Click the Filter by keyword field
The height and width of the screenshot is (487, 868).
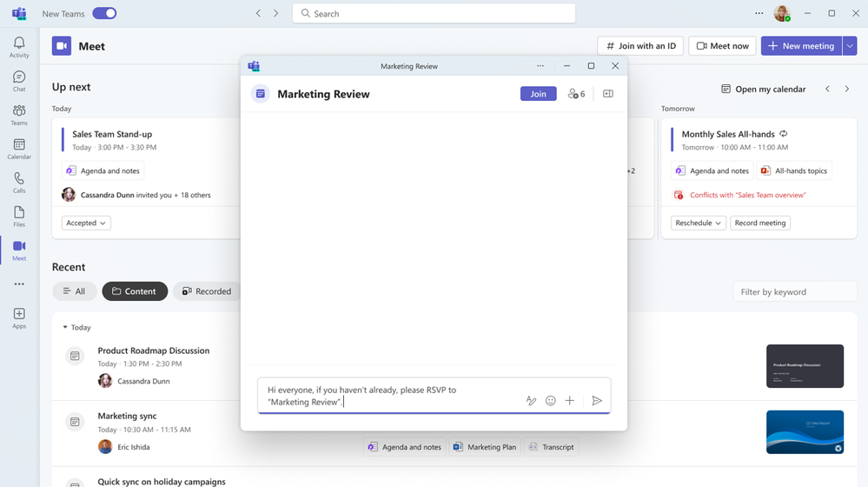(x=795, y=292)
